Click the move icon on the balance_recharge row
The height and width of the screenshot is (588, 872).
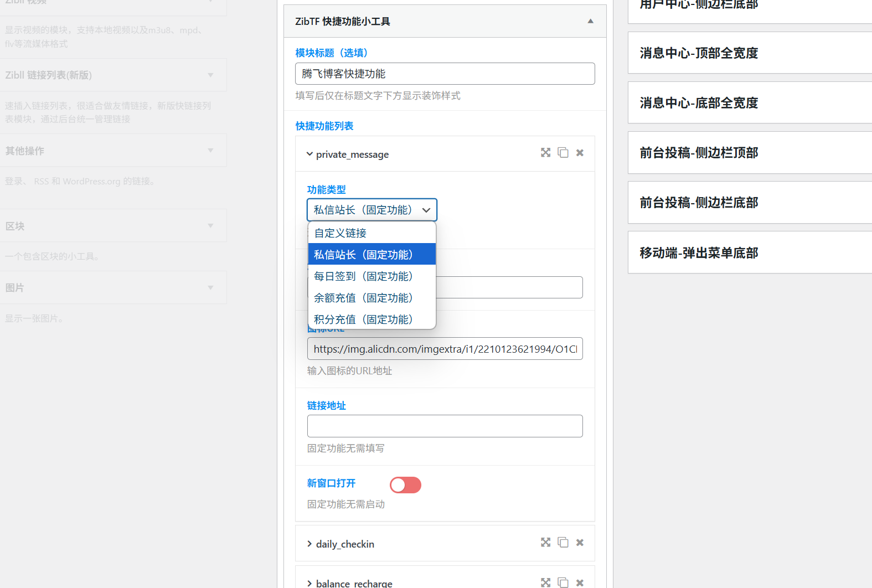click(x=545, y=582)
